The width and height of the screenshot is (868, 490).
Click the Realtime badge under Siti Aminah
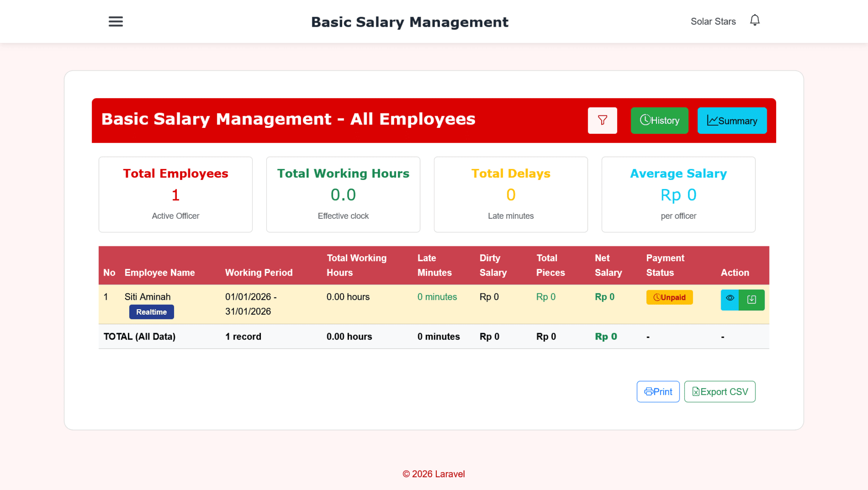[x=151, y=312]
